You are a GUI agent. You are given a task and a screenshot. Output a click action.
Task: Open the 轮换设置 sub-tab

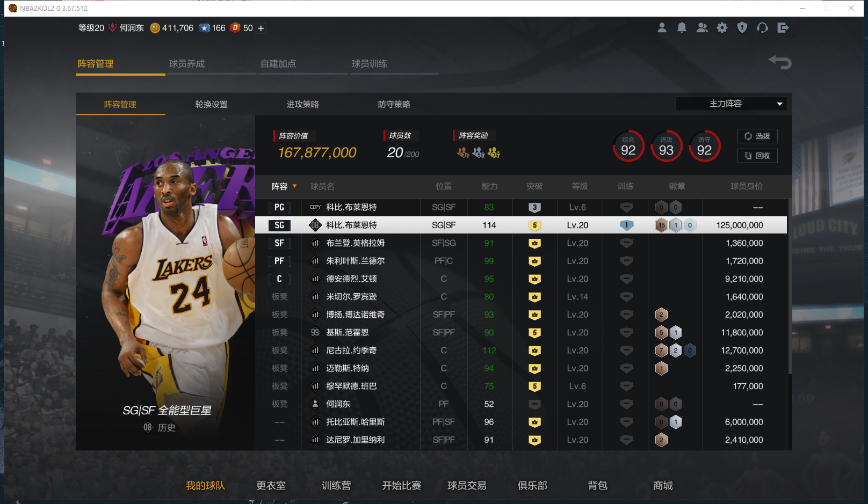point(212,104)
